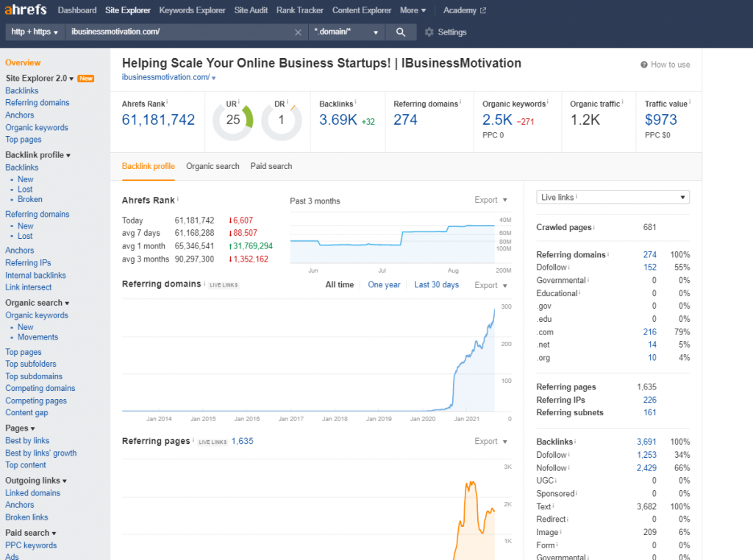Image resolution: width=753 pixels, height=560 pixels.
Task: Open Keywords Explorer in top navigation
Action: (x=192, y=10)
